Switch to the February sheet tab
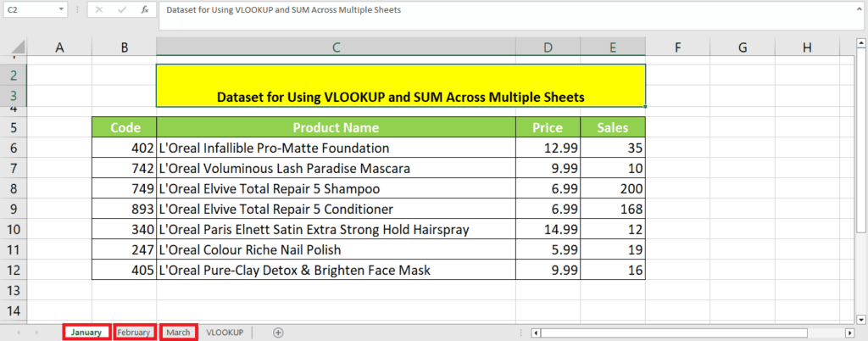 [x=133, y=333]
